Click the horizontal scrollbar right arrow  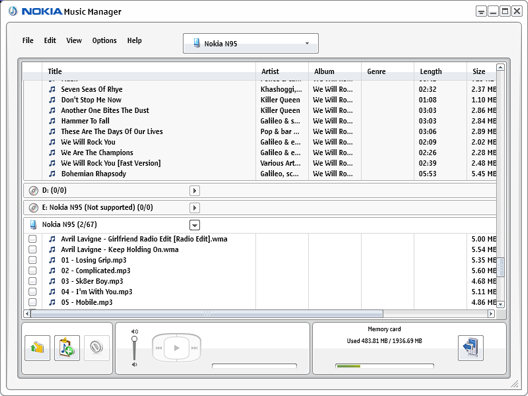click(x=491, y=314)
